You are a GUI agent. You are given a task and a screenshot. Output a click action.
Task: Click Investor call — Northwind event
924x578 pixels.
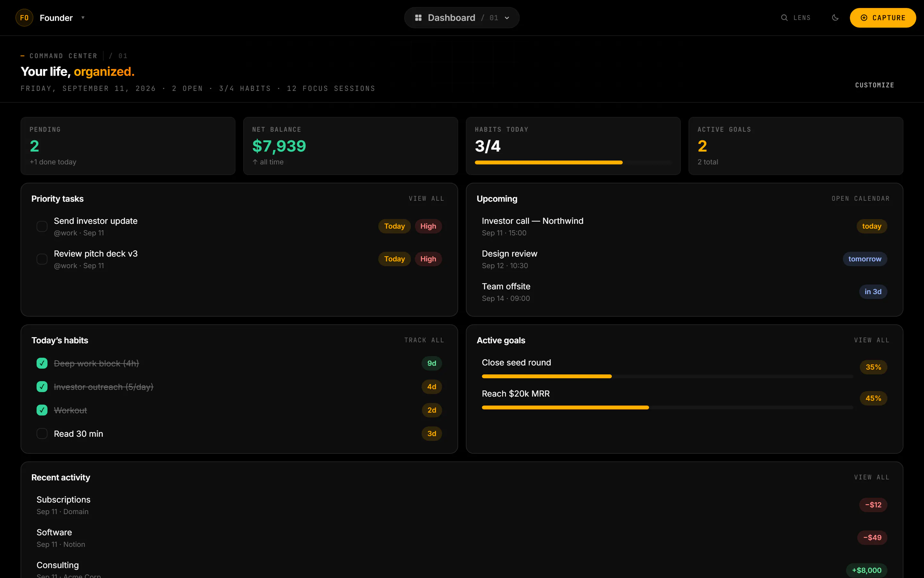coord(684,226)
